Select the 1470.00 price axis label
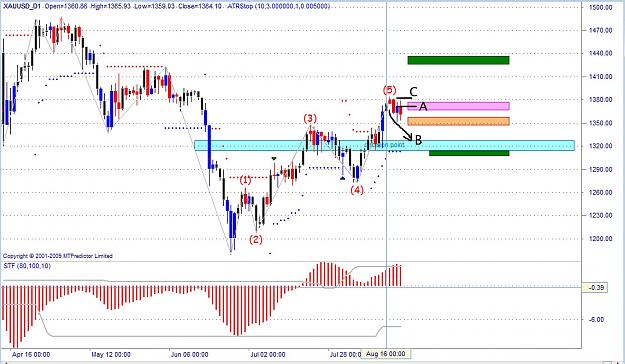This screenshot has height=364, width=625. [x=600, y=30]
